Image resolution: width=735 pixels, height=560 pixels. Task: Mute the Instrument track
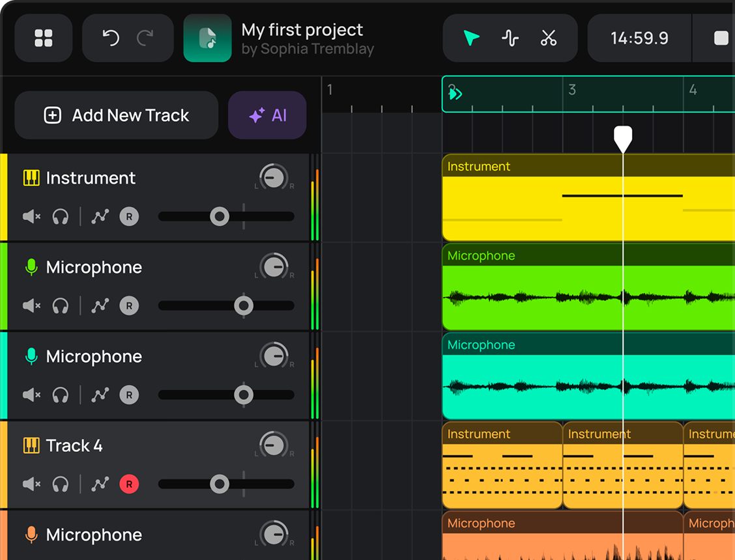[31, 216]
